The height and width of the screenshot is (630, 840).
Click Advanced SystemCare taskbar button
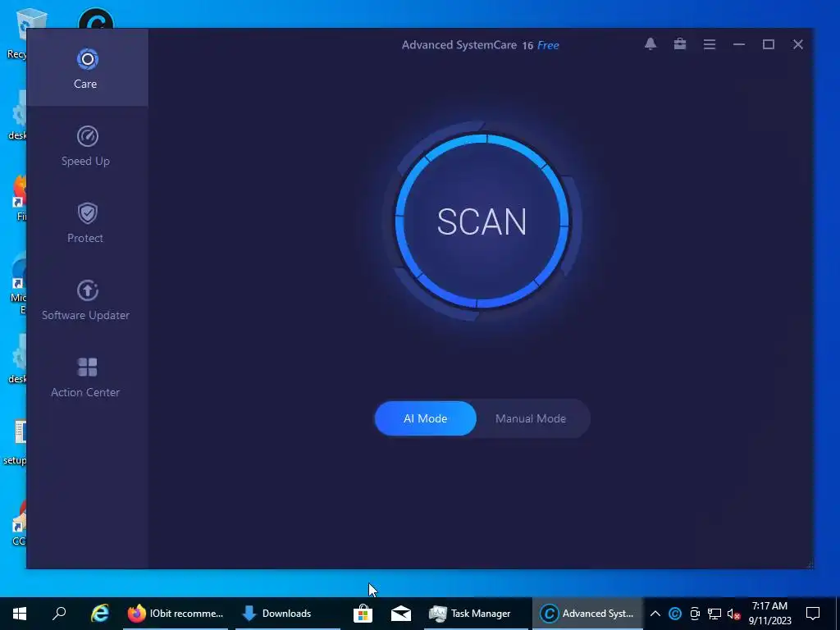[587, 614]
